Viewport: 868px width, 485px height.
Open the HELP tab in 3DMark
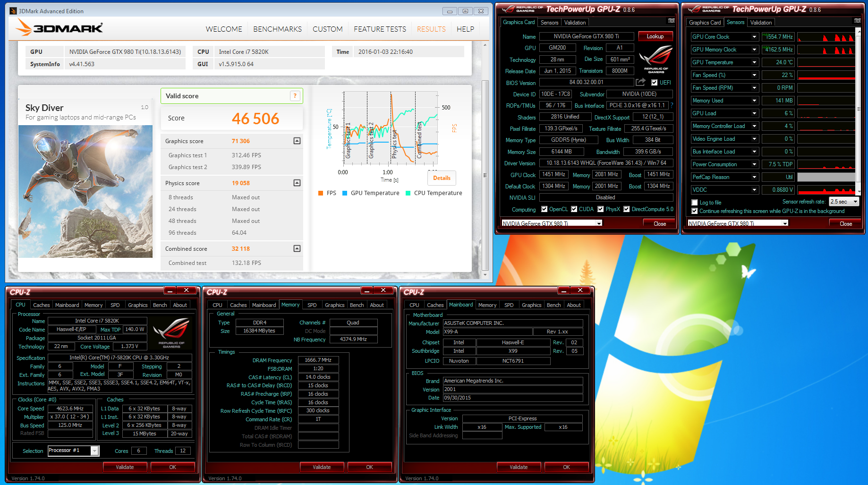[x=465, y=29]
